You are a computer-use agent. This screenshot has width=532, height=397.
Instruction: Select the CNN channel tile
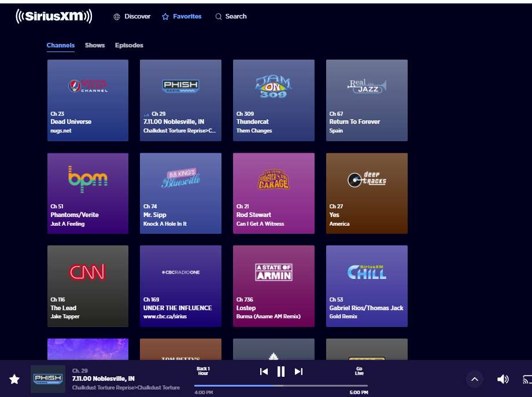[87, 286]
